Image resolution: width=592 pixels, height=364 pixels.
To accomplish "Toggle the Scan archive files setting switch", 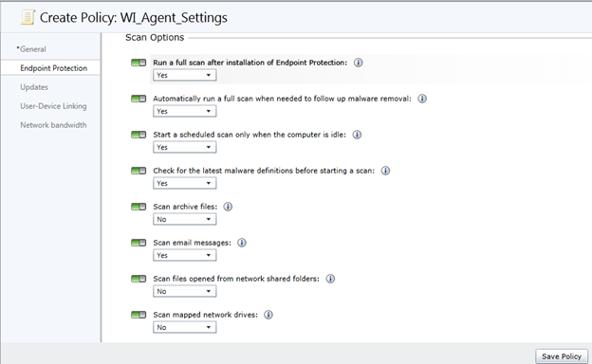I will (139, 207).
